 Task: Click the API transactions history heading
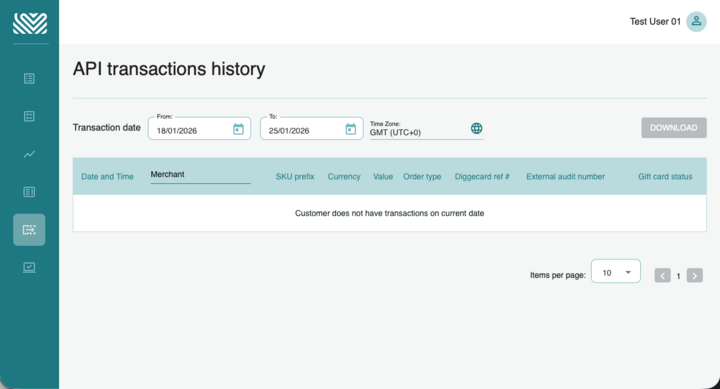coord(169,69)
